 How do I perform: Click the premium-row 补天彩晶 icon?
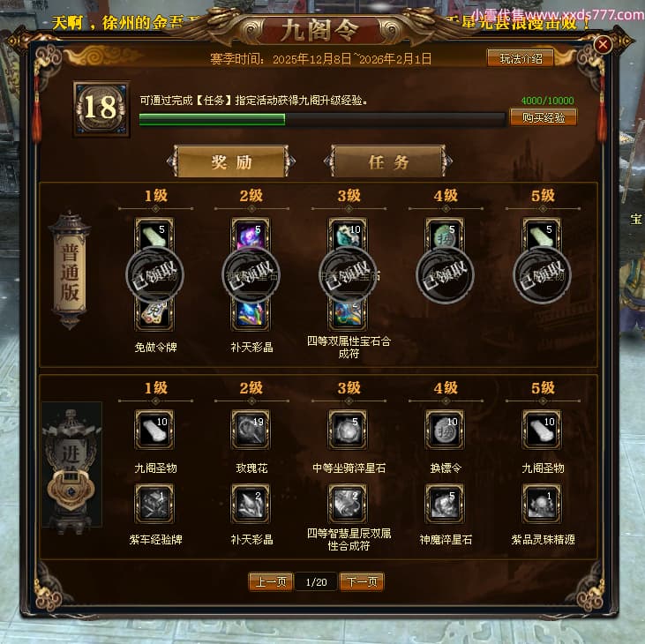(x=251, y=504)
